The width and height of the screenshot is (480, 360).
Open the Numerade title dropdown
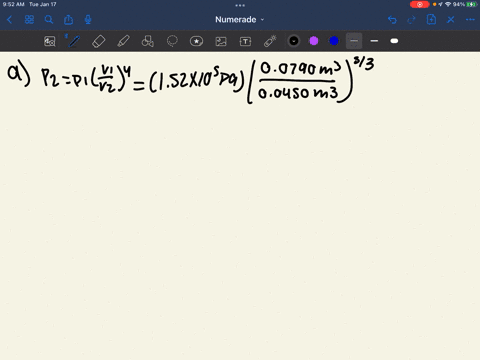(240, 20)
